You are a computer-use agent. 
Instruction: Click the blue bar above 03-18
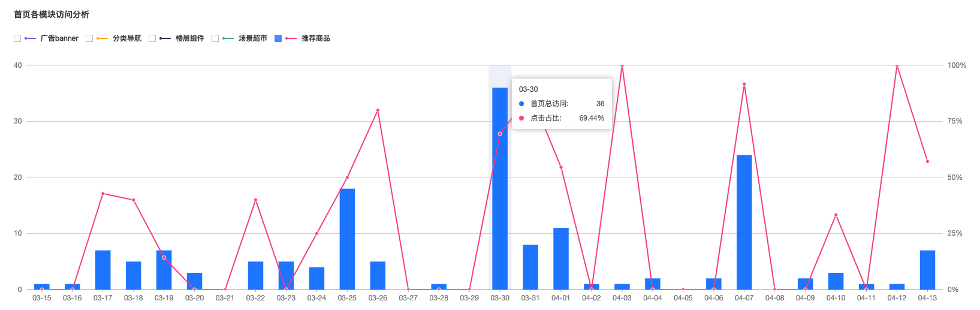[134, 276]
